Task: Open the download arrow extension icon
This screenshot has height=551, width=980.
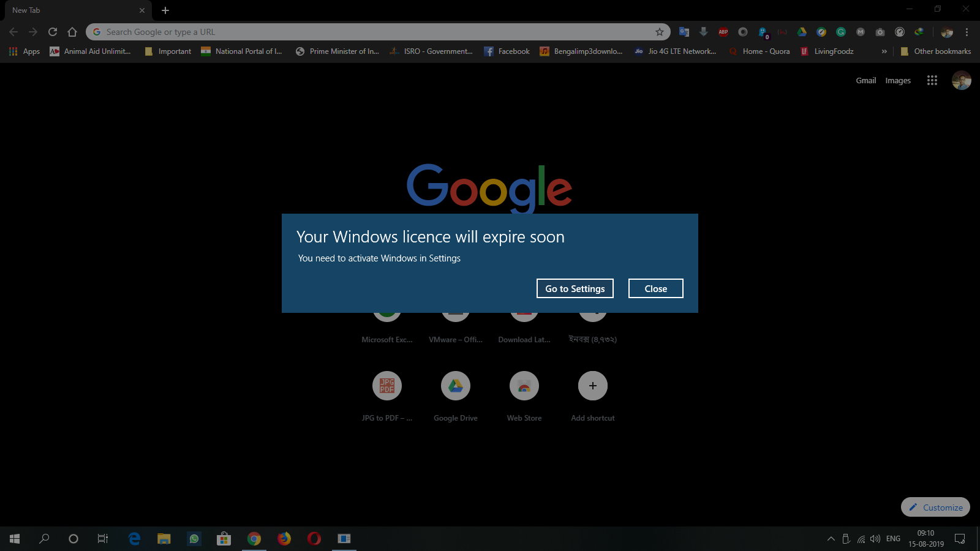Action: click(704, 32)
